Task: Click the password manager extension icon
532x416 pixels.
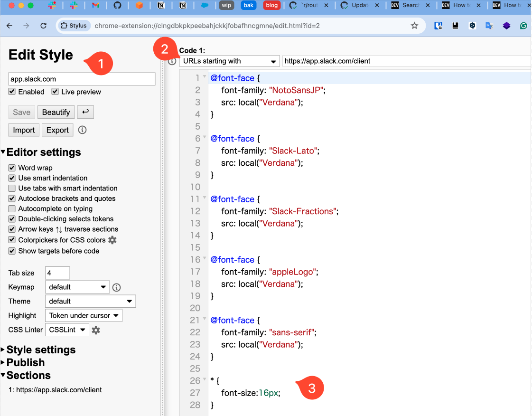Action: 438,26
